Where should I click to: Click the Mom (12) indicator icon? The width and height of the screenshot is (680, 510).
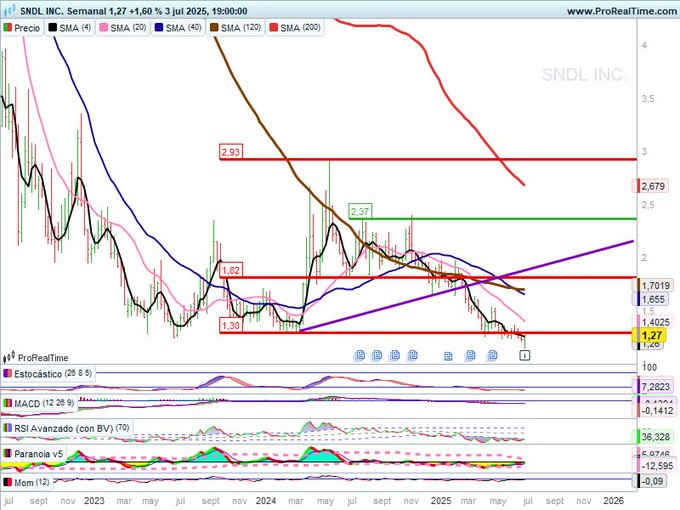7,482
